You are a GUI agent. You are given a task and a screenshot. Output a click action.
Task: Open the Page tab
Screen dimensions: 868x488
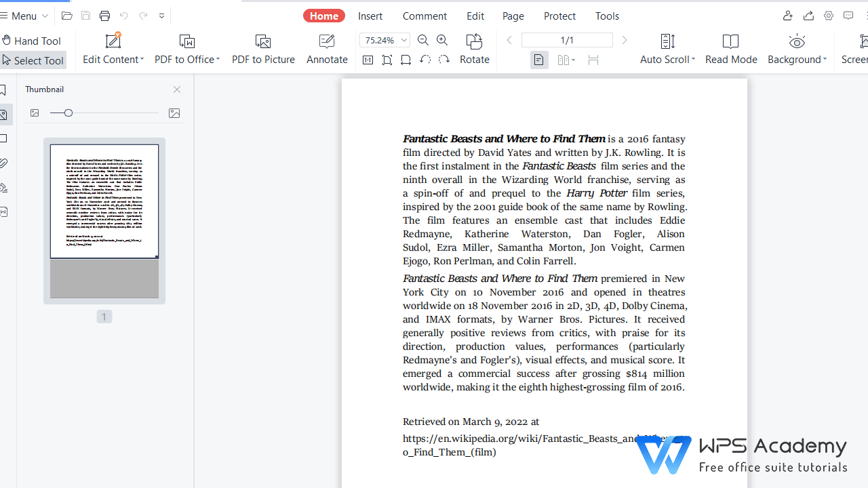pos(513,16)
